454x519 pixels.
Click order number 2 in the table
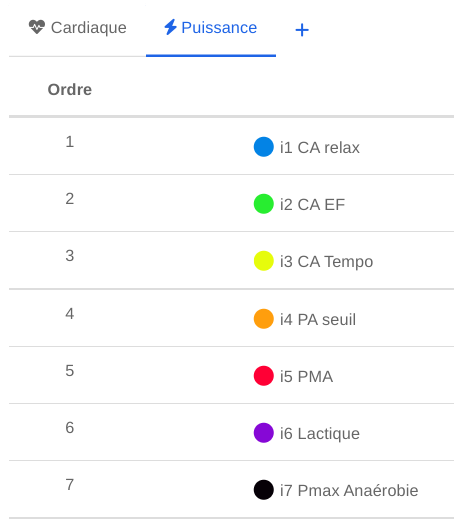pyautogui.click(x=70, y=199)
